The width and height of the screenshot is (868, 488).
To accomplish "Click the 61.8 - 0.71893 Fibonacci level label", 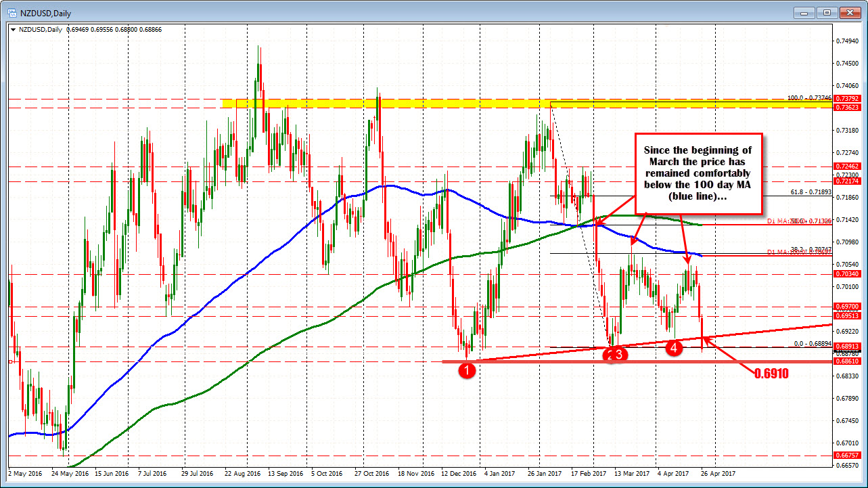I will click(810, 192).
